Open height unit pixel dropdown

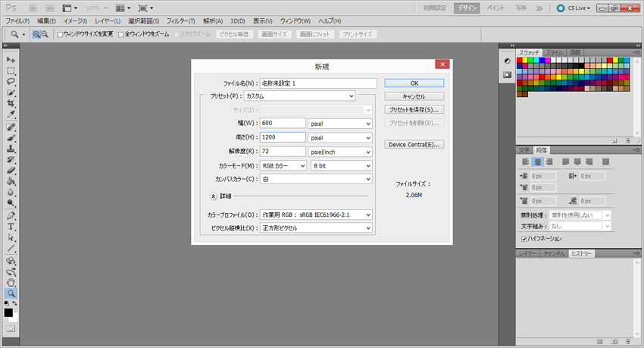pyautogui.click(x=340, y=138)
